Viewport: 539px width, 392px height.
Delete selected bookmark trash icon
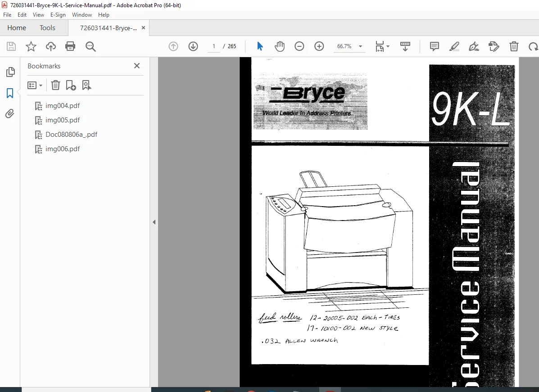point(55,85)
